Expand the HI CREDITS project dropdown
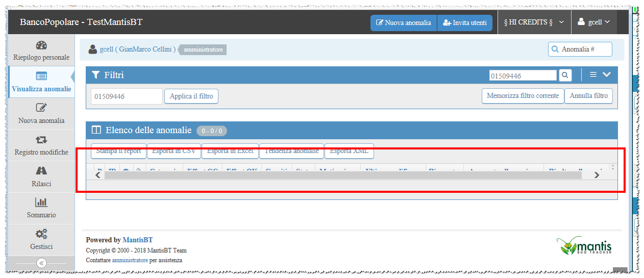Image resolution: width=644 pixels, height=278 pixels. pos(534,22)
